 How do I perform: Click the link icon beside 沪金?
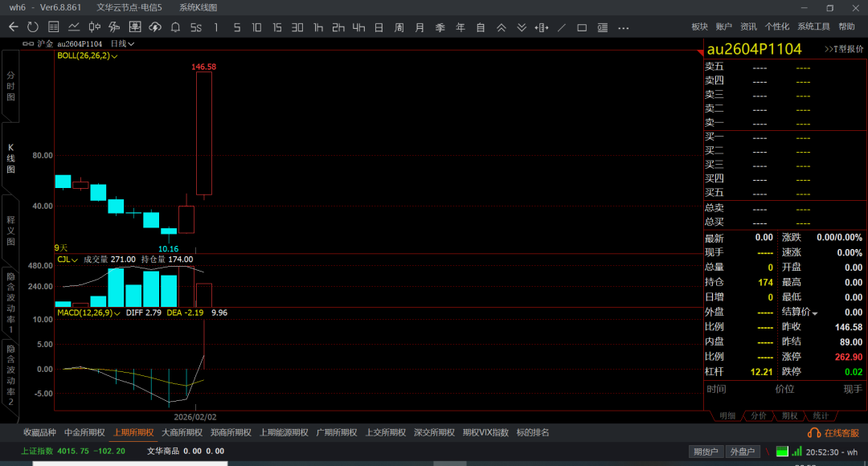28,43
